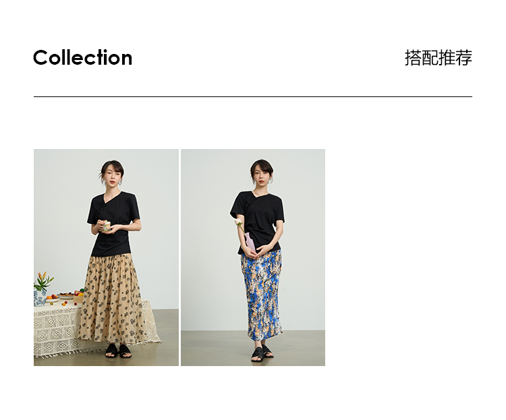Click the fruit plate on the table
506x420 pixels.
(x=67, y=295)
